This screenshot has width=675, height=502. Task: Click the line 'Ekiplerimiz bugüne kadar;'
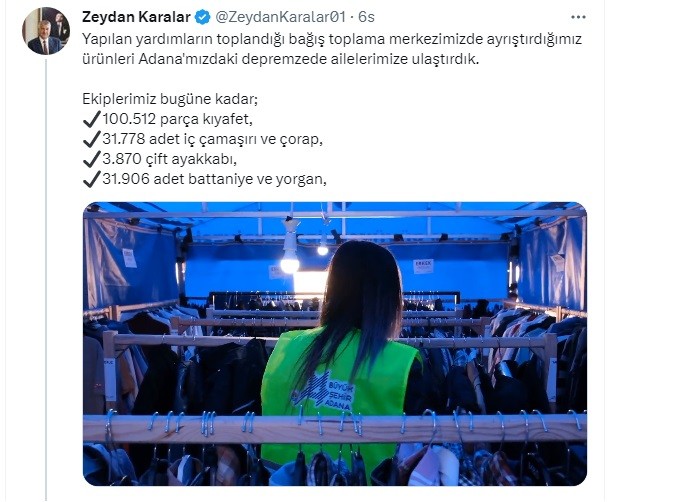point(170,99)
